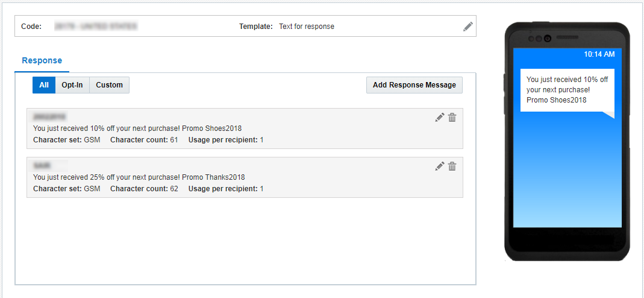Delete the 25% off Thanks2018 response
The image size is (644, 298).
click(452, 166)
